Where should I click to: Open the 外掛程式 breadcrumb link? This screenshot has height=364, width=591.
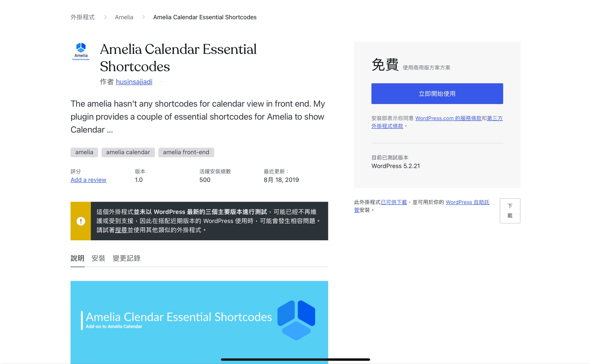click(83, 17)
